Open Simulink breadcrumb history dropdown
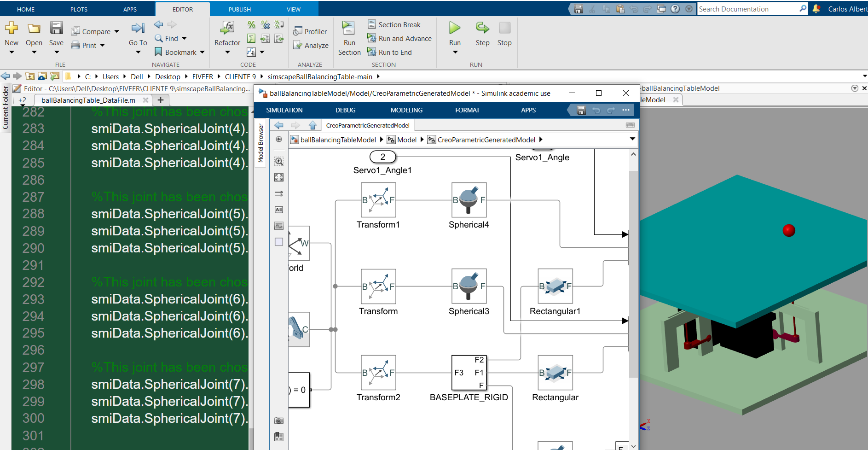The image size is (868, 450). coord(632,139)
